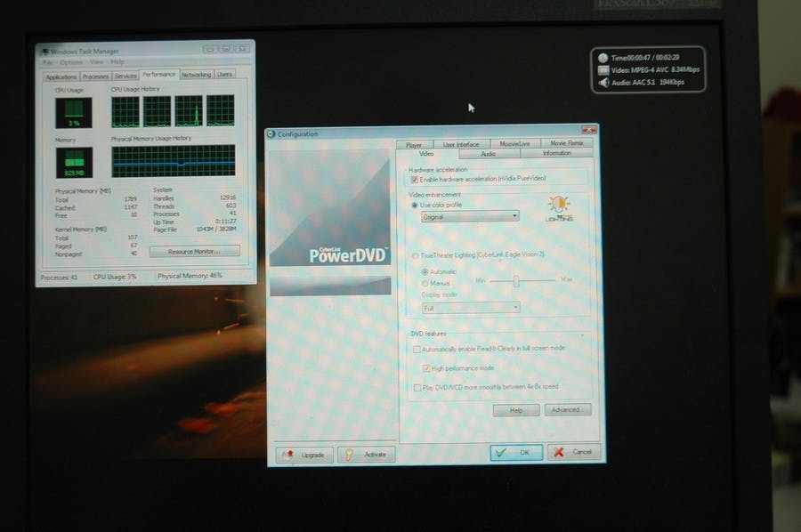Toggle the High performance mode checkbox
The width and height of the screenshot is (801, 532).
[x=426, y=368]
